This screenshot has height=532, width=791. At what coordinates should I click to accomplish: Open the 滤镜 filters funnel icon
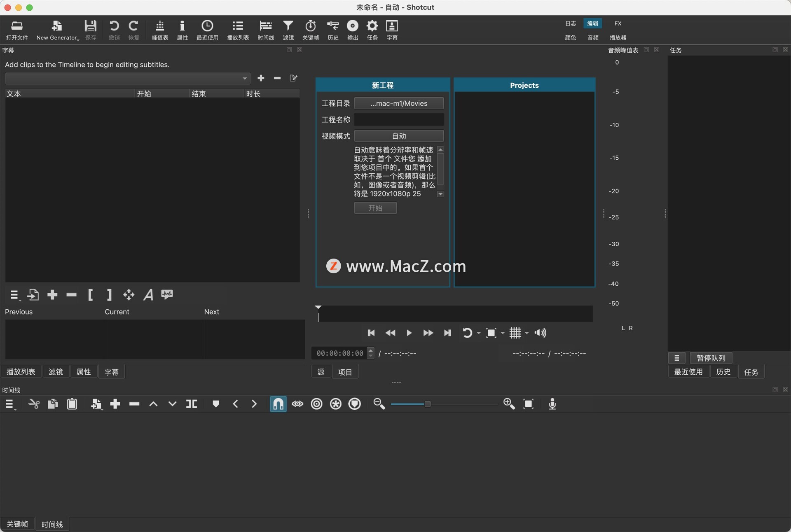[288, 30]
